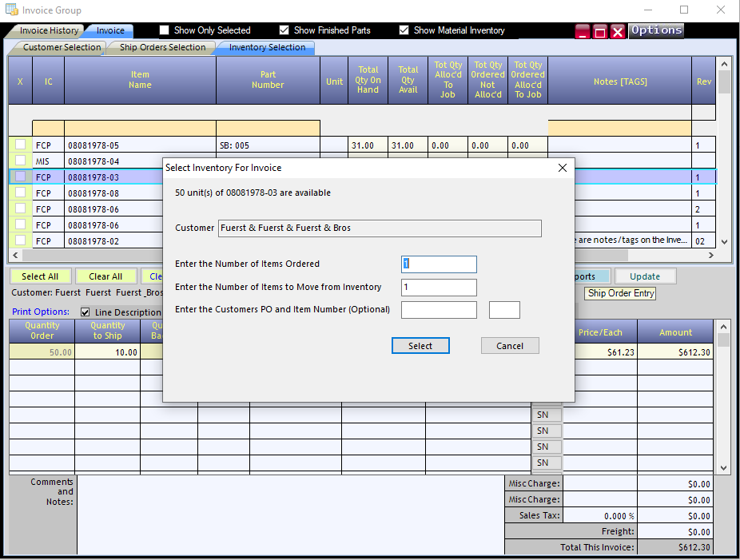740x560 pixels.
Task: Click the Clear All button
Action: click(105, 276)
